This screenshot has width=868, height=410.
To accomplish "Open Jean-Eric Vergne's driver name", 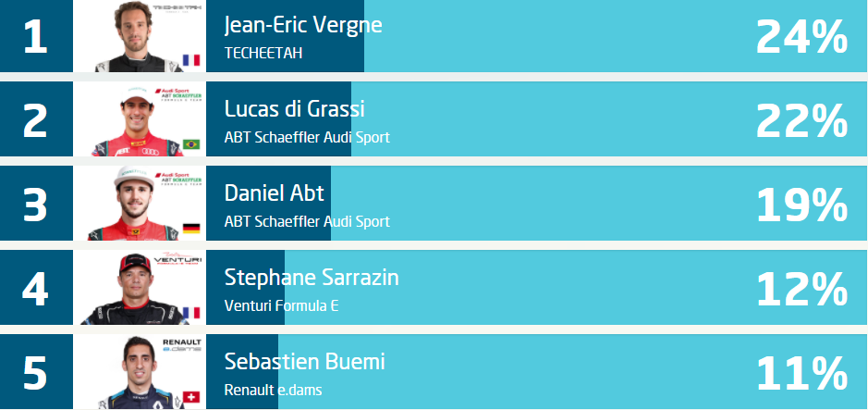I will pos(303,25).
